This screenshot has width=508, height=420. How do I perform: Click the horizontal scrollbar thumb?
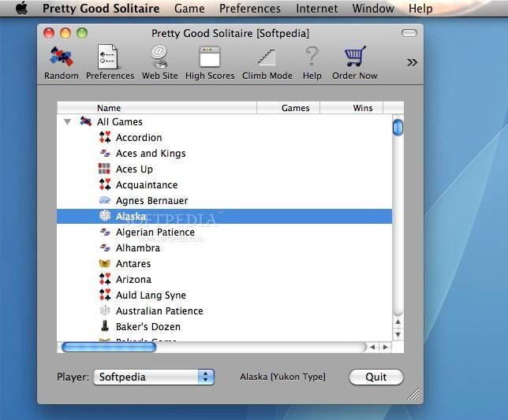109,348
